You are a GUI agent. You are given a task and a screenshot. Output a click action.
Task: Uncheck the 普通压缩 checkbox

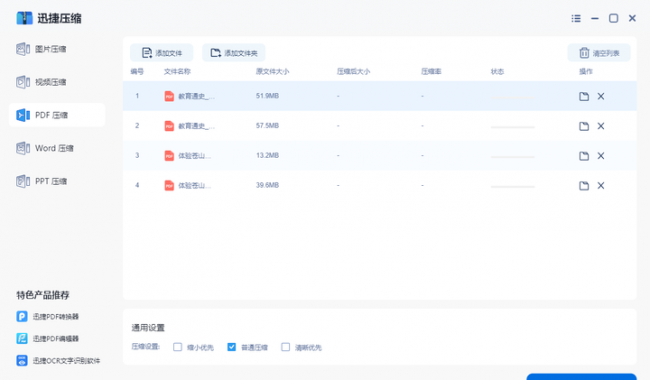point(231,347)
